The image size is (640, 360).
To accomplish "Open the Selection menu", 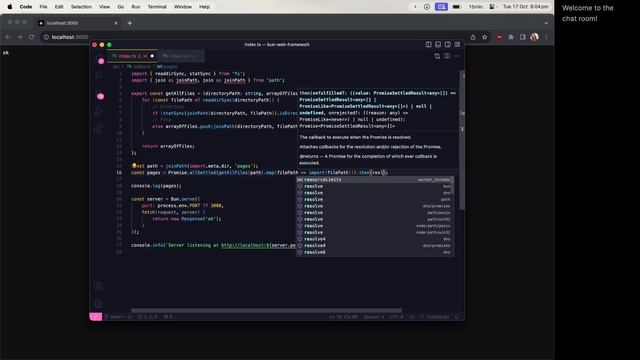I will coord(81,7).
